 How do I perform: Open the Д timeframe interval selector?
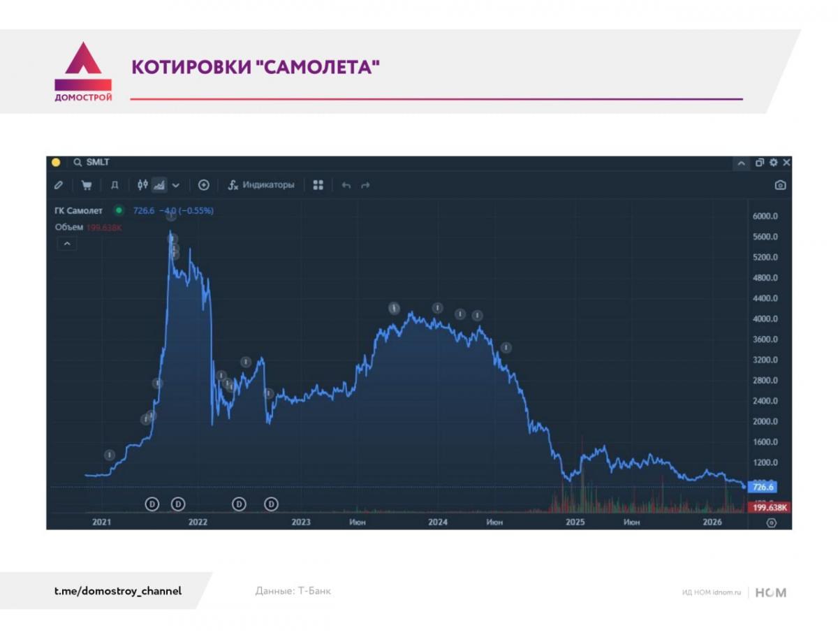[x=115, y=185]
